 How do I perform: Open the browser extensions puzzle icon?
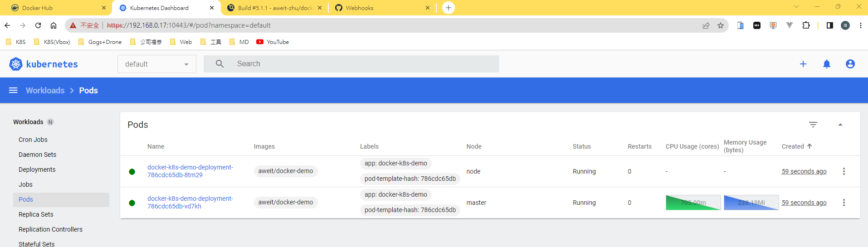click(x=806, y=25)
